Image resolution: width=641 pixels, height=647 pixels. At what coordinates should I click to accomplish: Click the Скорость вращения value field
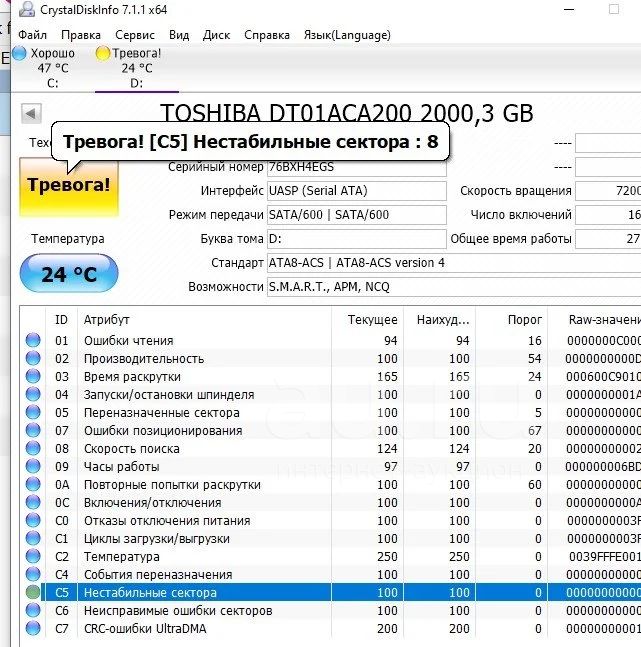pos(608,191)
